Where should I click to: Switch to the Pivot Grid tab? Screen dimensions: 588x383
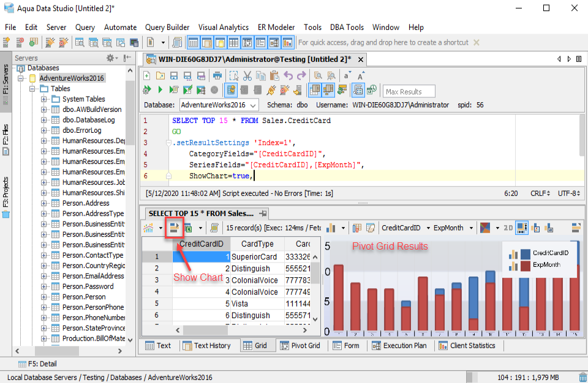300,346
